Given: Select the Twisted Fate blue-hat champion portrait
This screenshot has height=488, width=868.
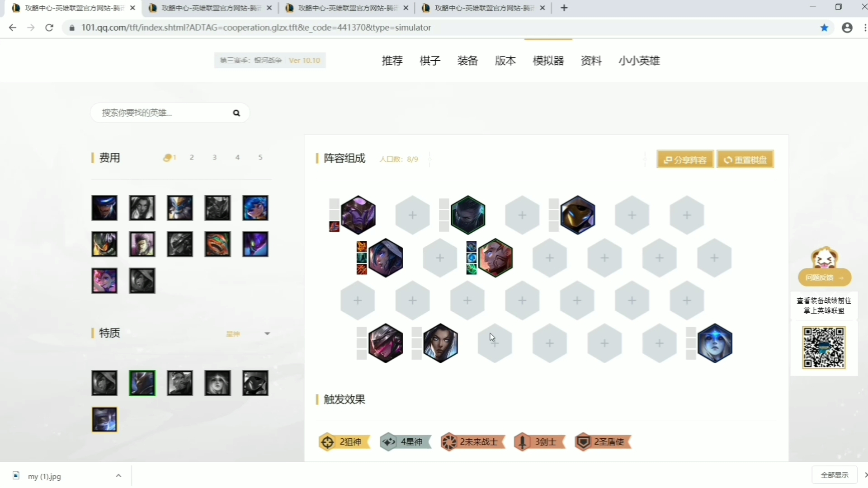Looking at the screenshot, I should pyautogui.click(x=104, y=208).
